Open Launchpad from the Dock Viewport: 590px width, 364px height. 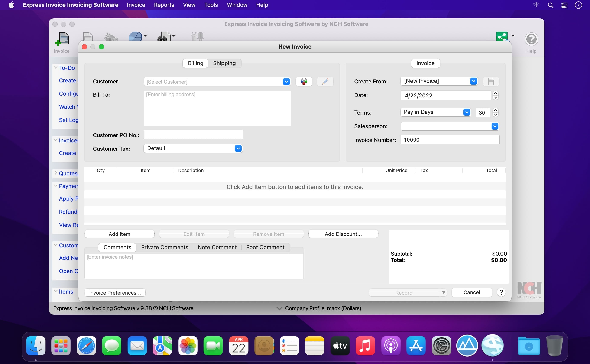[61, 346]
